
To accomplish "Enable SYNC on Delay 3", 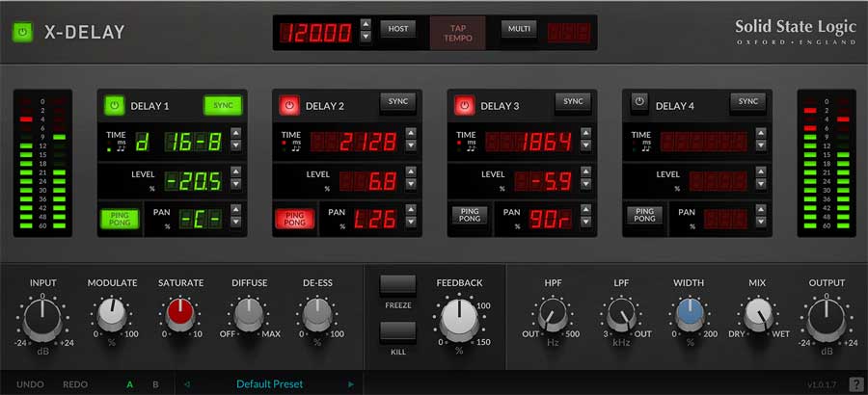I will tap(573, 102).
